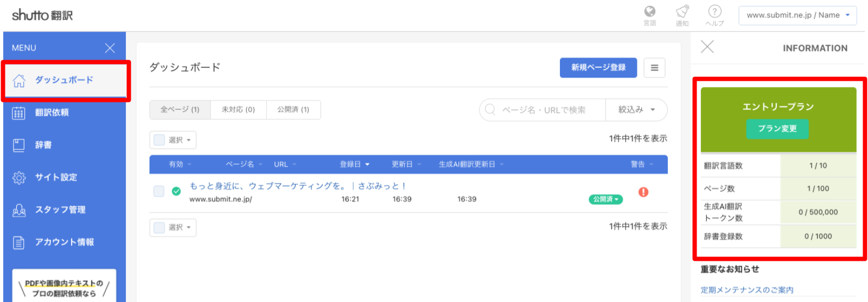Click the 翻訳言語数 1 / 10 value

point(818,166)
